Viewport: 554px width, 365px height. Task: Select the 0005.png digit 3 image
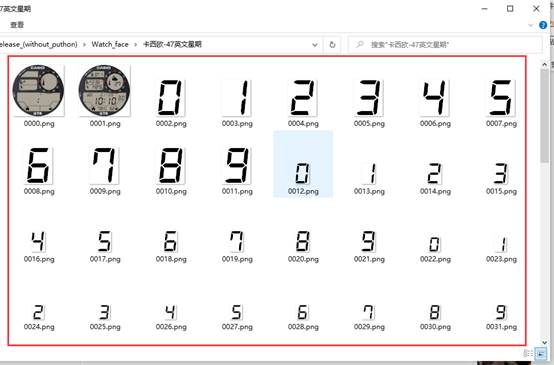369,98
